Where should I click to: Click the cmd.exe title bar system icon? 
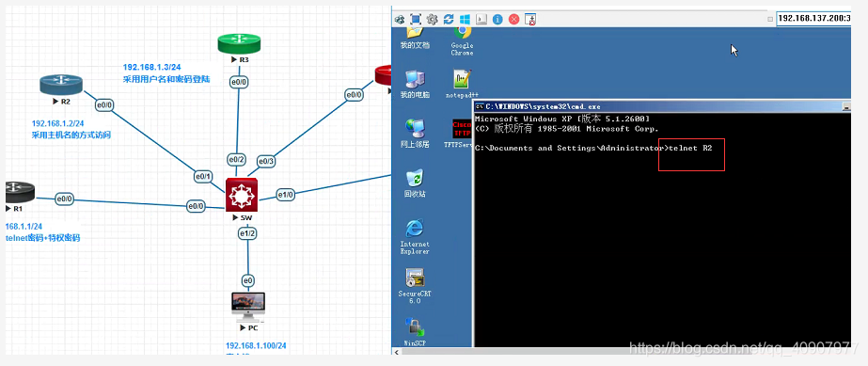[x=480, y=106]
